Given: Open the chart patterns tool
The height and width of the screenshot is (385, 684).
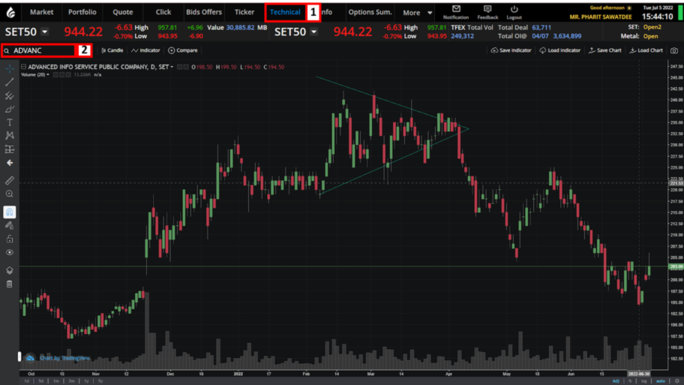Looking at the screenshot, I should point(10,136).
